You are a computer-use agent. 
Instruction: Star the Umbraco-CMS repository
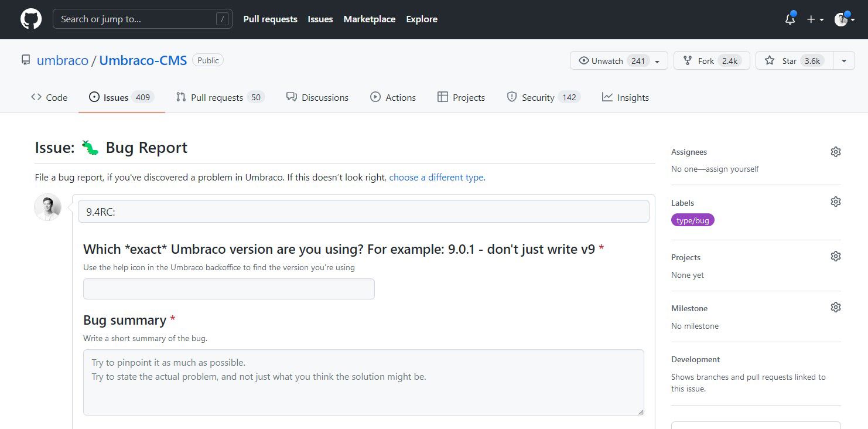pos(789,61)
